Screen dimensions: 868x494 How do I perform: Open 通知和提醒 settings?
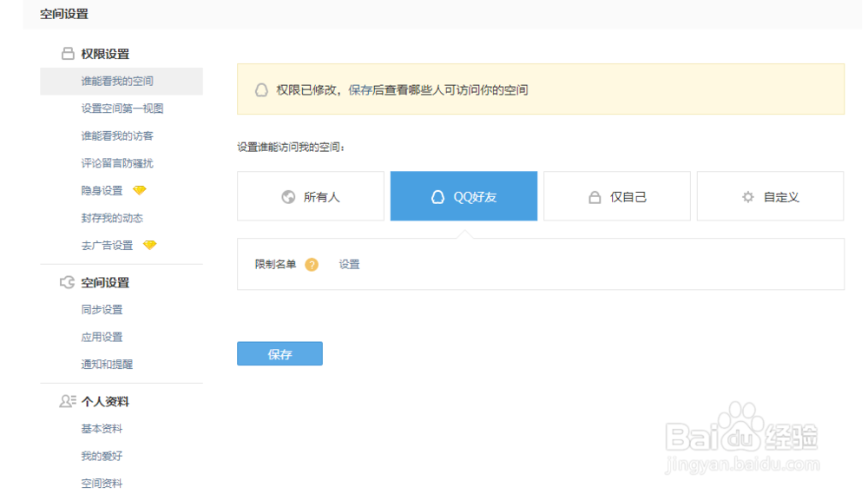coord(108,365)
